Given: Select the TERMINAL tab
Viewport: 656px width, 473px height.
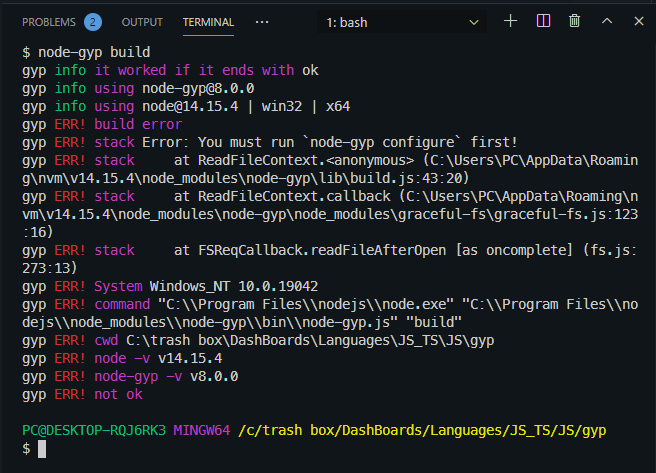Looking at the screenshot, I should point(208,22).
